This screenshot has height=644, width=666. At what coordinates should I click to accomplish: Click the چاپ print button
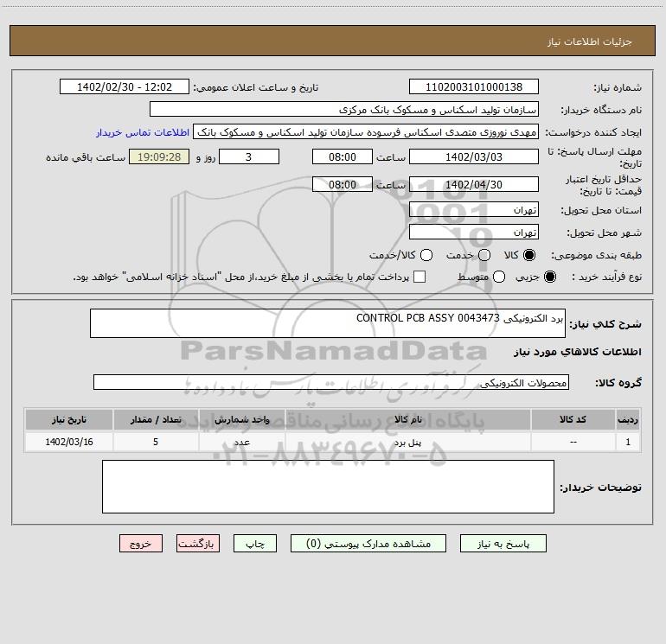(x=255, y=544)
